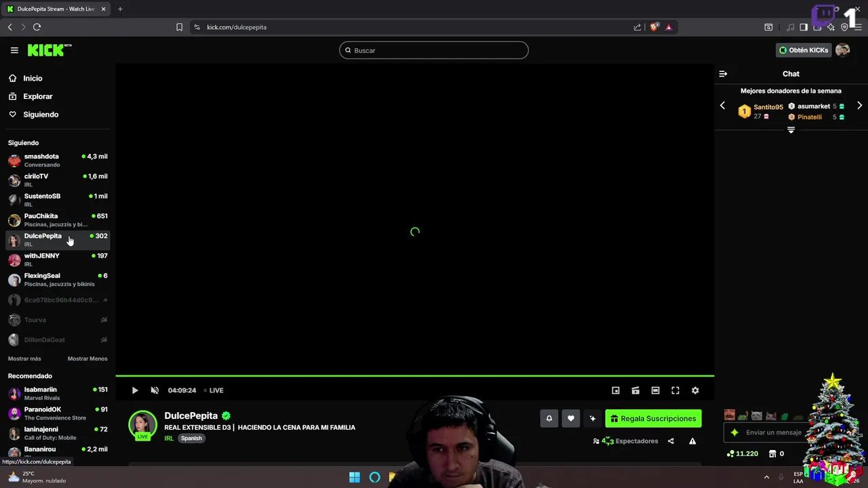The width and height of the screenshot is (868, 488).
Task: Open Siguiendo in the sidebar
Action: [41, 115]
